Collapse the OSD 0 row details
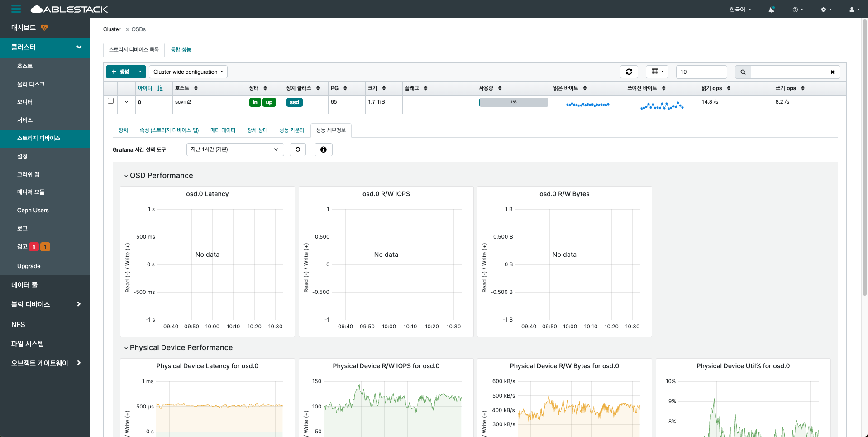The height and width of the screenshot is (437, 868). (x=126, y=102)
